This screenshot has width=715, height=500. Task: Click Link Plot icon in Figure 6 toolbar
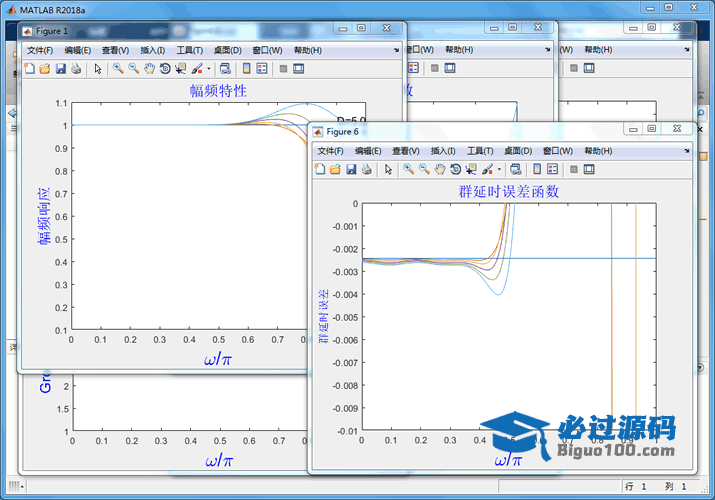click(x=514, y=170)
